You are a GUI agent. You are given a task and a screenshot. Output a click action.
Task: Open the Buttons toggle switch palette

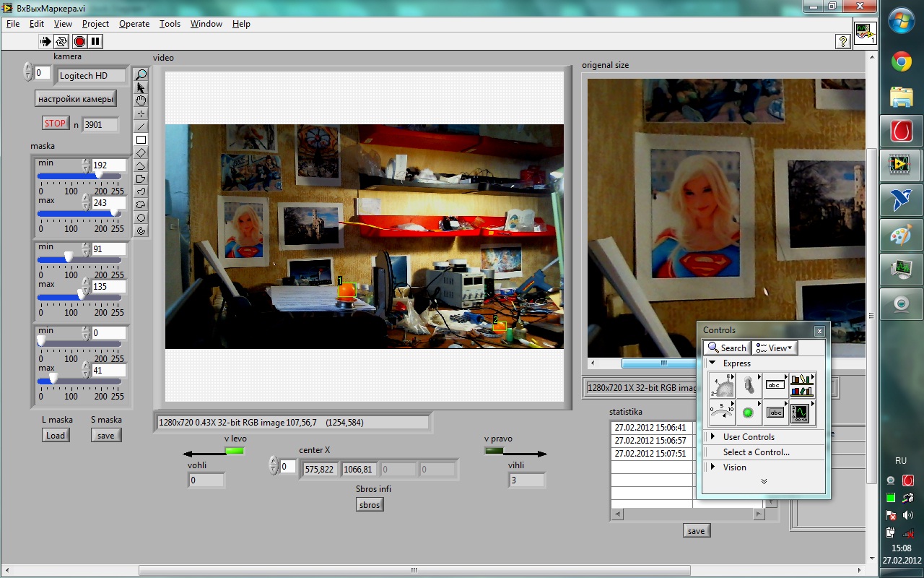749,385
